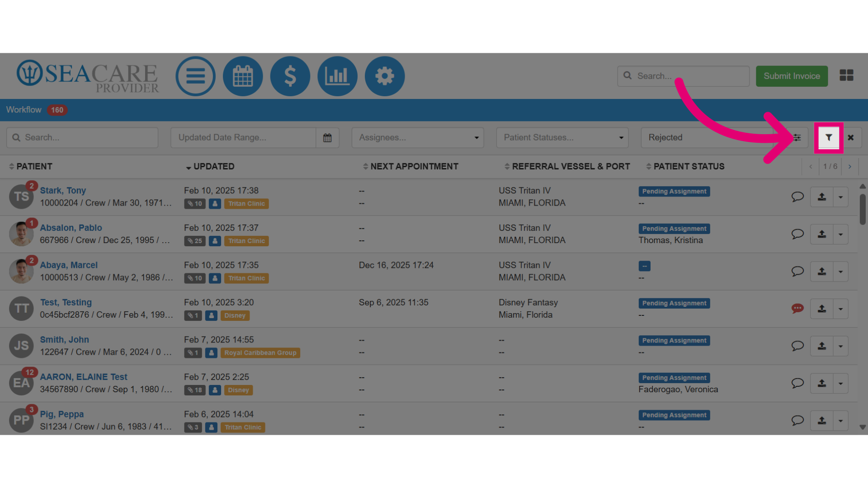Click the 160 workflow count badge

57,110
